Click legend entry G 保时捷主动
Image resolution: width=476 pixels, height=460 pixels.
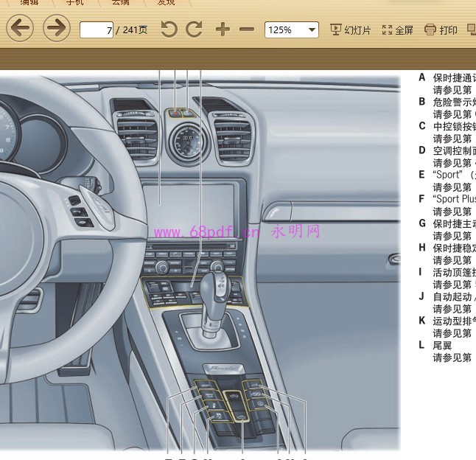click(447, 223)
